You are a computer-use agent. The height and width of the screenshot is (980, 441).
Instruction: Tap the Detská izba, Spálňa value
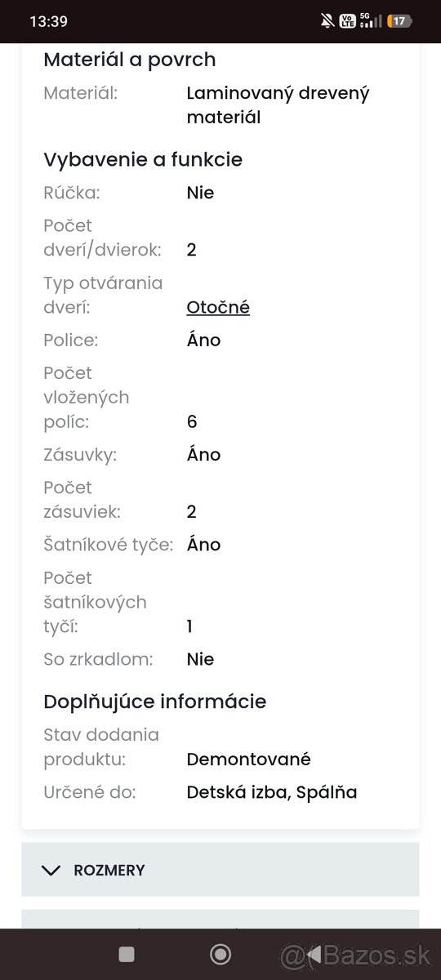[x=272, y=792]
